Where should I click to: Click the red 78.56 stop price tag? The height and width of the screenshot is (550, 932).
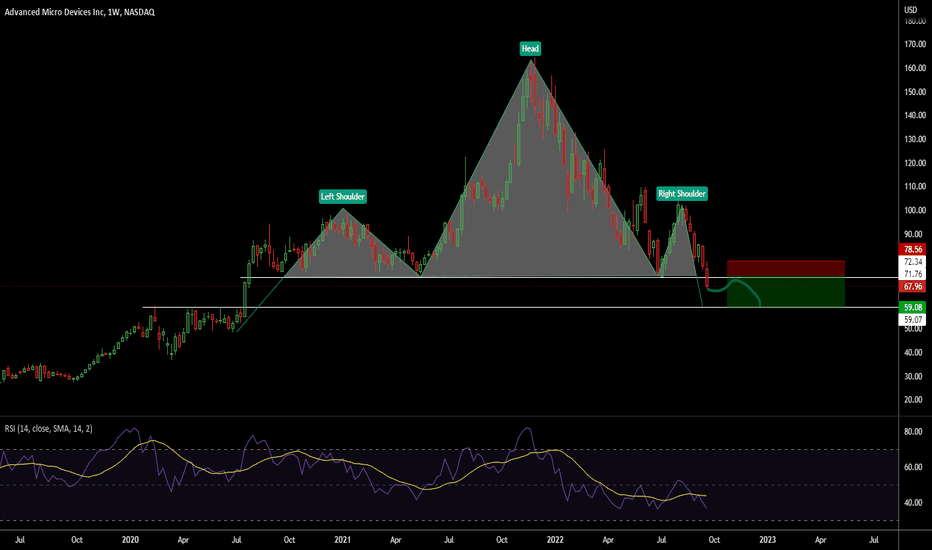tap(913, 249)
